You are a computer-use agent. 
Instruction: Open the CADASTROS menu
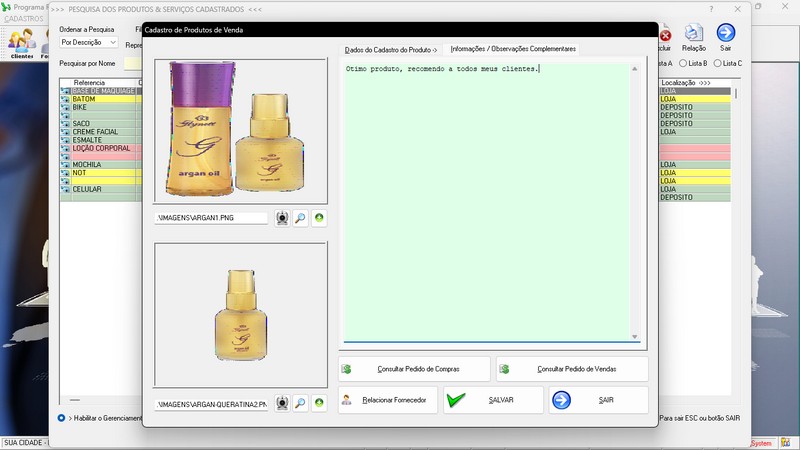click(24, 18)
